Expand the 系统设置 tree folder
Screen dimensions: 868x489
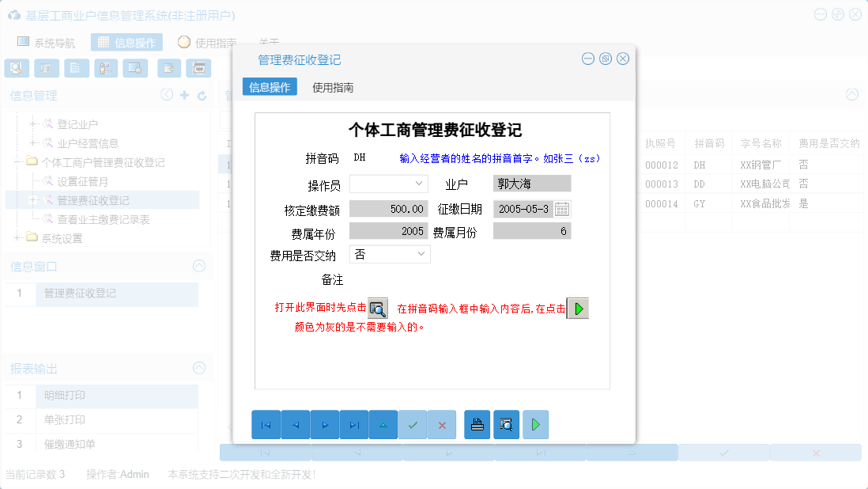(17, 239)
